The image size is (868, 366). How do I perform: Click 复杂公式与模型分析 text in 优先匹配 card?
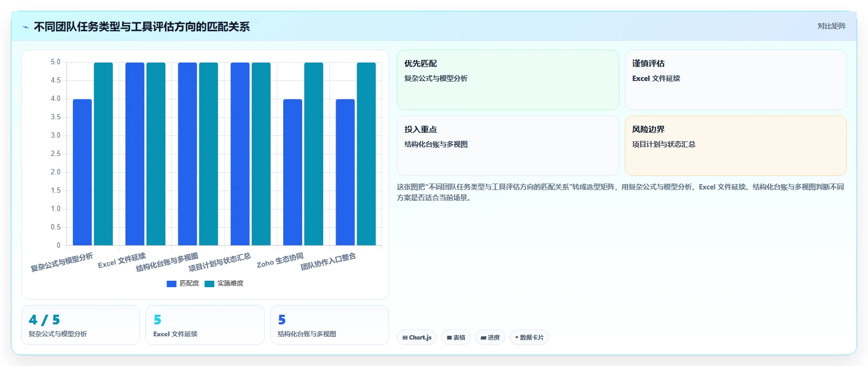tap(436, 78)
